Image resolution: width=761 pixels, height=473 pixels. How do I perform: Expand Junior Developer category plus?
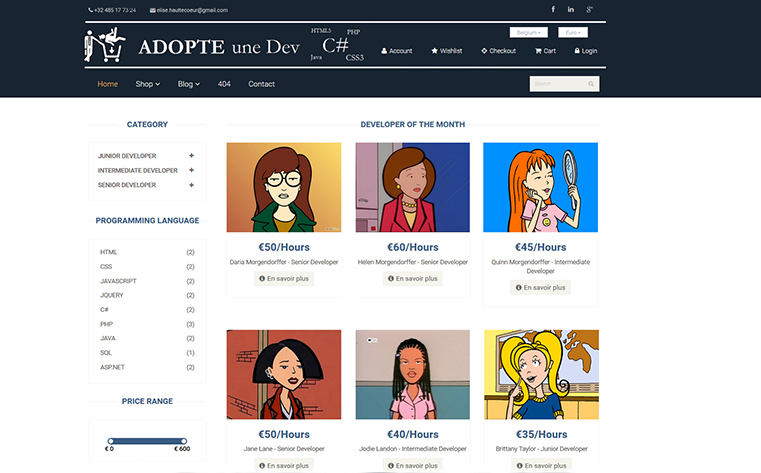(x=191, y=156)
